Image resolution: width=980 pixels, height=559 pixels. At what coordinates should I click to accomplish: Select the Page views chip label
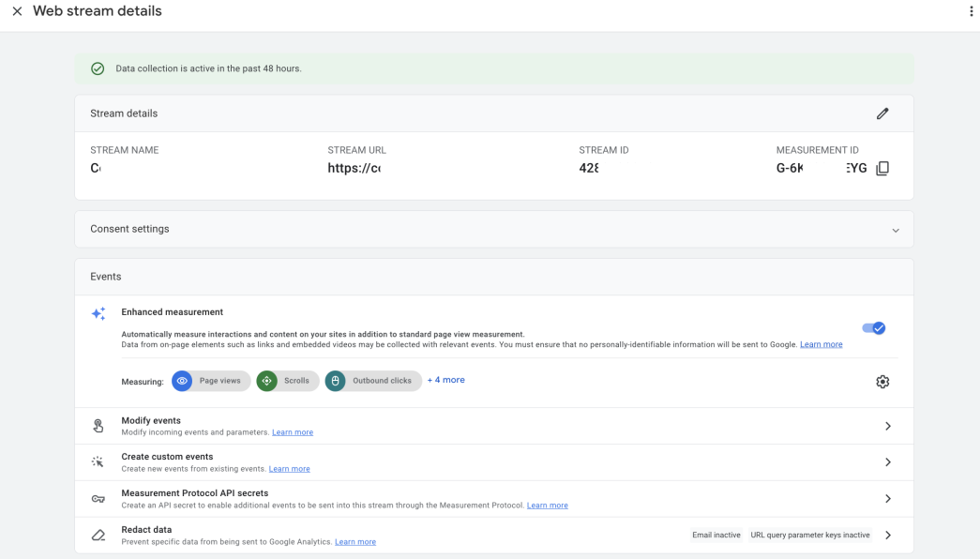point(220,381)
